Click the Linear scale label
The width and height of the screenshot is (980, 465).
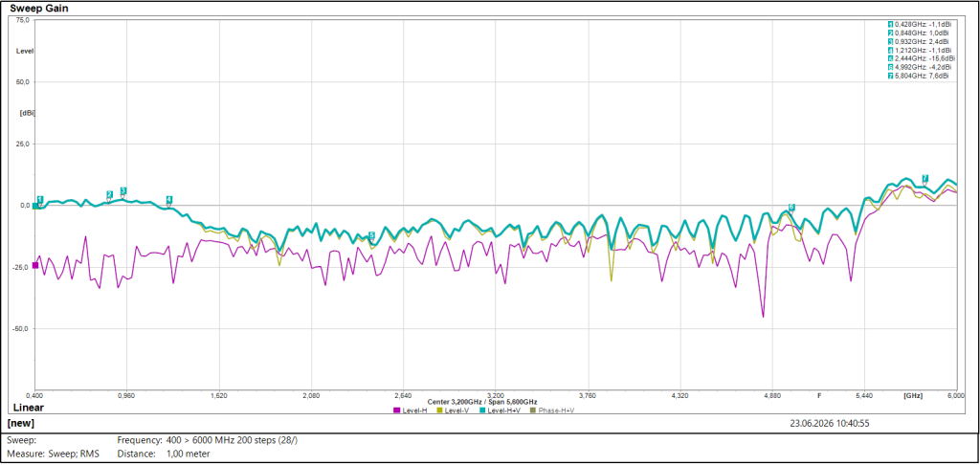point(29,408)
